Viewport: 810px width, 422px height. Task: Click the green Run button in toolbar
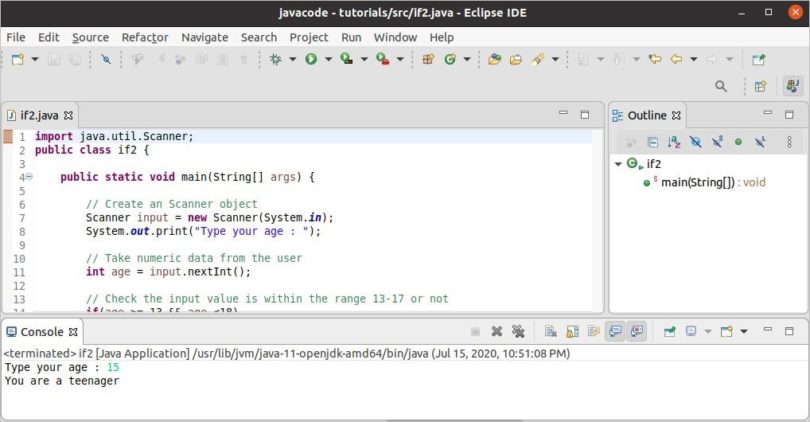311,60
